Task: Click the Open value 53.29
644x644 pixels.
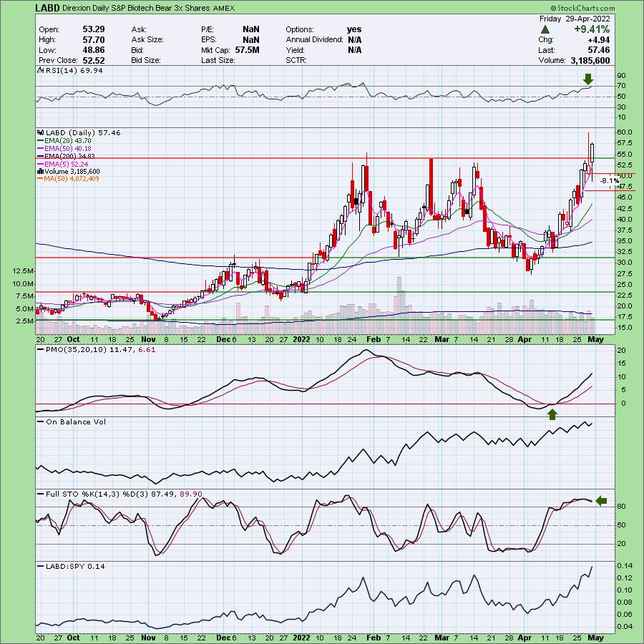Action: (x=94, y=29)
